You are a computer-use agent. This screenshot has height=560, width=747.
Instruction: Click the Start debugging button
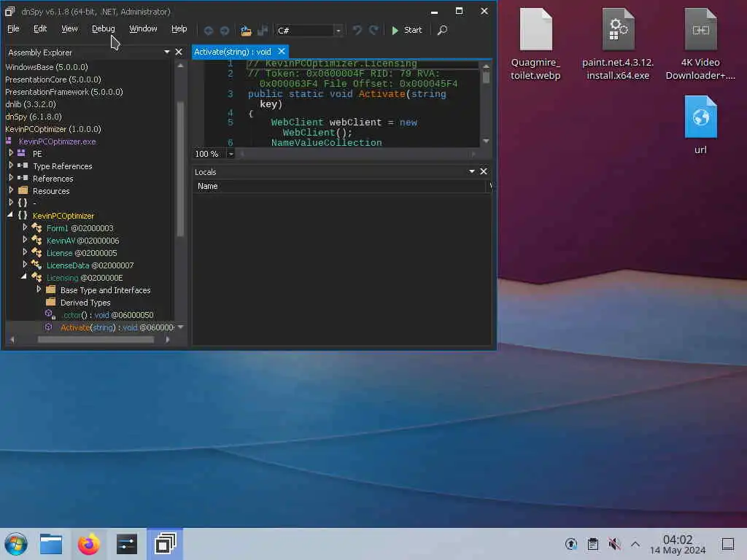coord(406,30)
